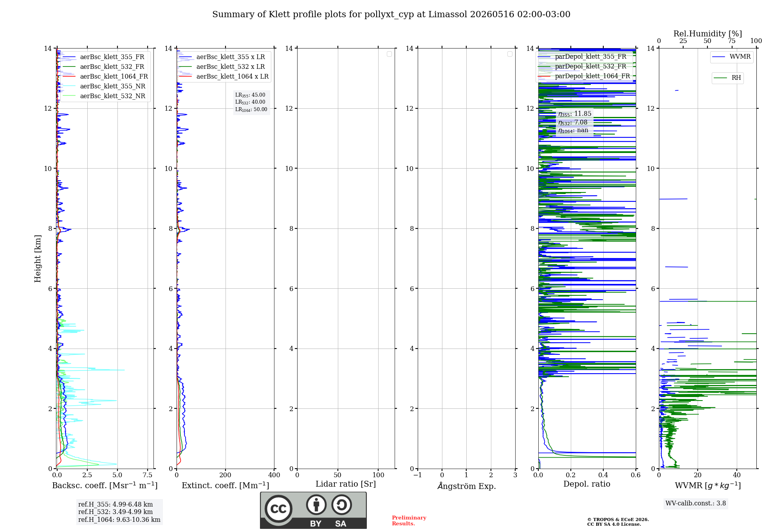The width and height of the screenshot is (783, 532).
Task: Click the blue line sample beside WVMR legend
Action: click(x=719, y=57)
